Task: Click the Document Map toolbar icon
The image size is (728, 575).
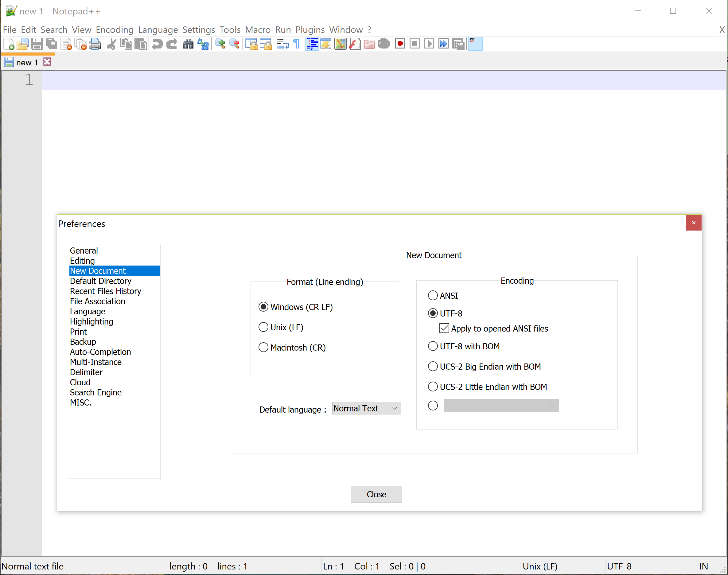Action: tap(341, 44)
